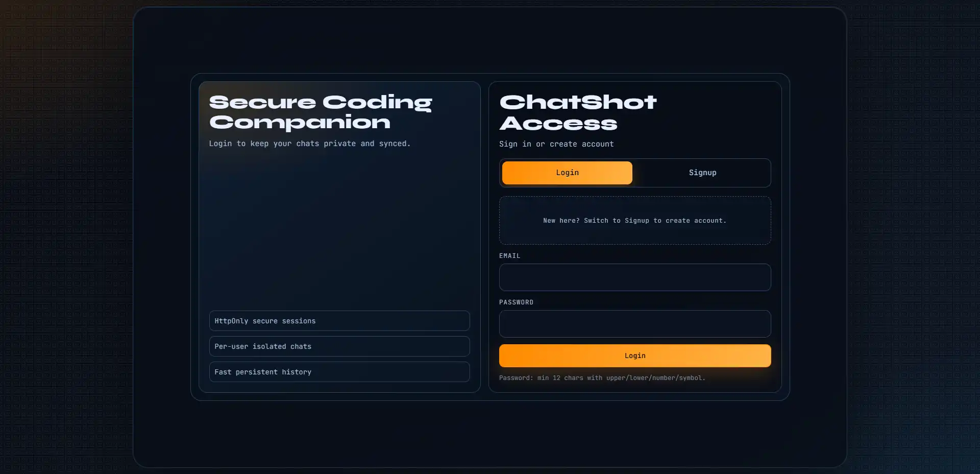The height and width of the screenshot is (474, 980).
Task: Click the 'Login to keep your chats private' text
Action: coord(310,144)
